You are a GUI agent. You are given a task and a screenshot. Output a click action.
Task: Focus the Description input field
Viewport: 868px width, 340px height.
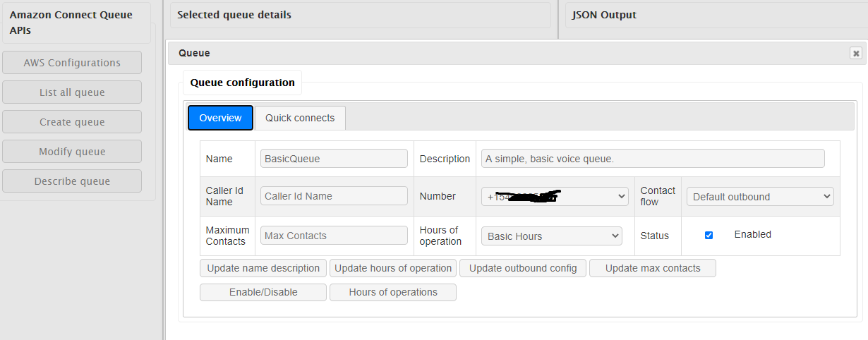point(653,159)
